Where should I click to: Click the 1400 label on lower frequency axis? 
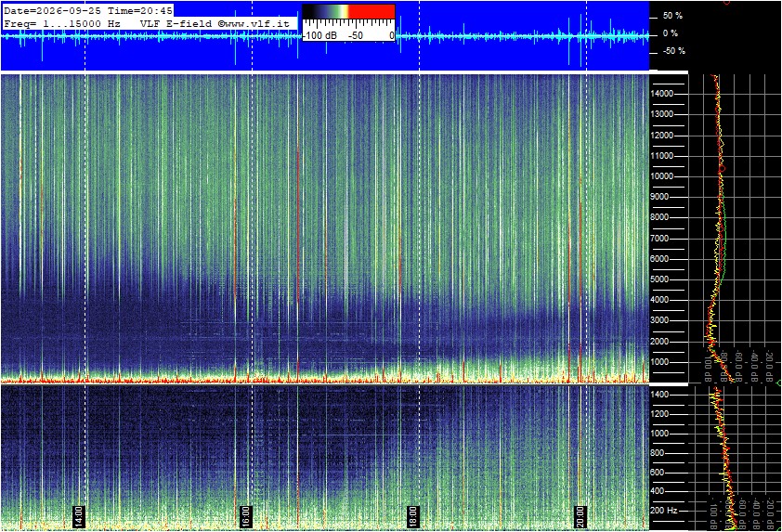click(x=659, y=395)
